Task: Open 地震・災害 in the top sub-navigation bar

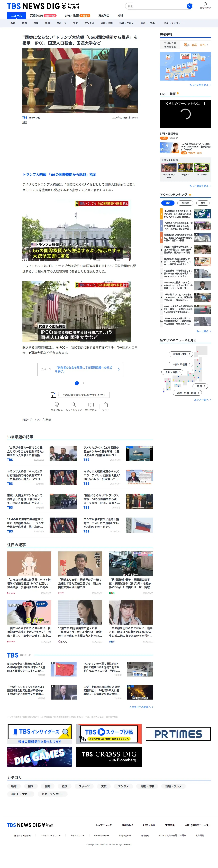Action: [107, 23]
